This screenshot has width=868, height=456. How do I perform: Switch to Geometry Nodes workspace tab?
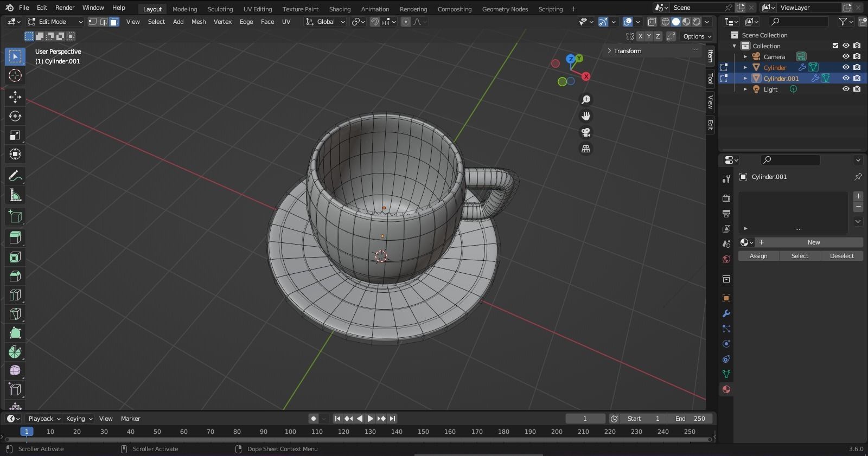(x=505, y=9)
